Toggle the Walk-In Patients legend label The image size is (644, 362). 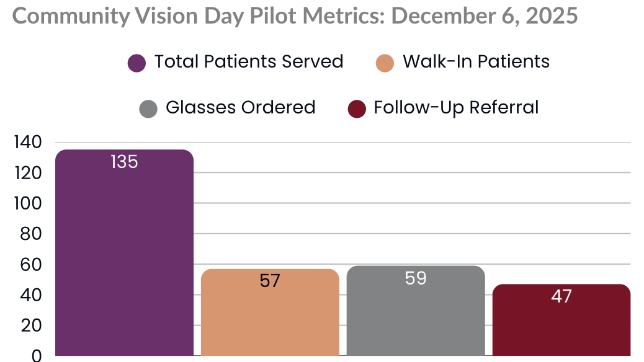click(476, 62)
